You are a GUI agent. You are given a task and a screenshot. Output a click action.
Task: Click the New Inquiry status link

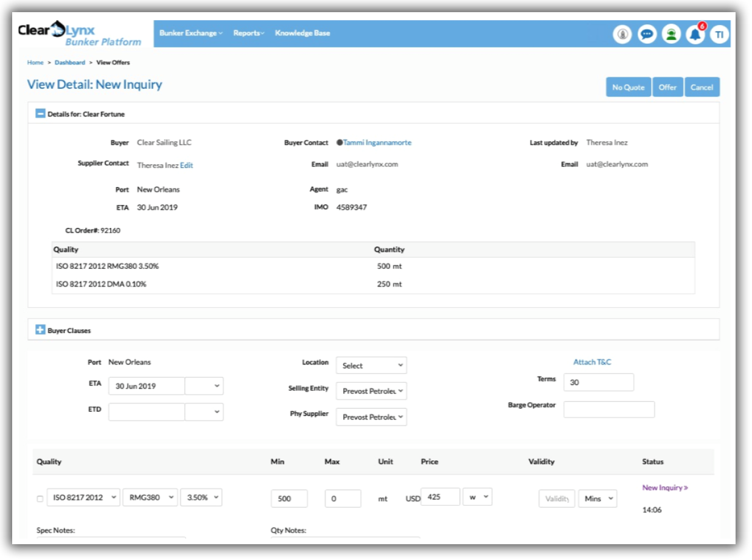click(x=665, y=488)
